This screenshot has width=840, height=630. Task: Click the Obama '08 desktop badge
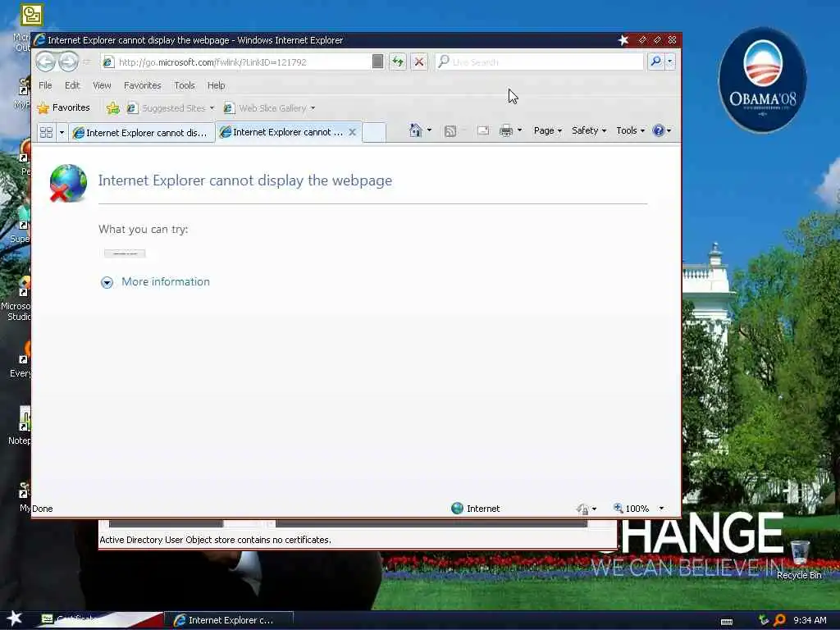[x=762, y=80]
